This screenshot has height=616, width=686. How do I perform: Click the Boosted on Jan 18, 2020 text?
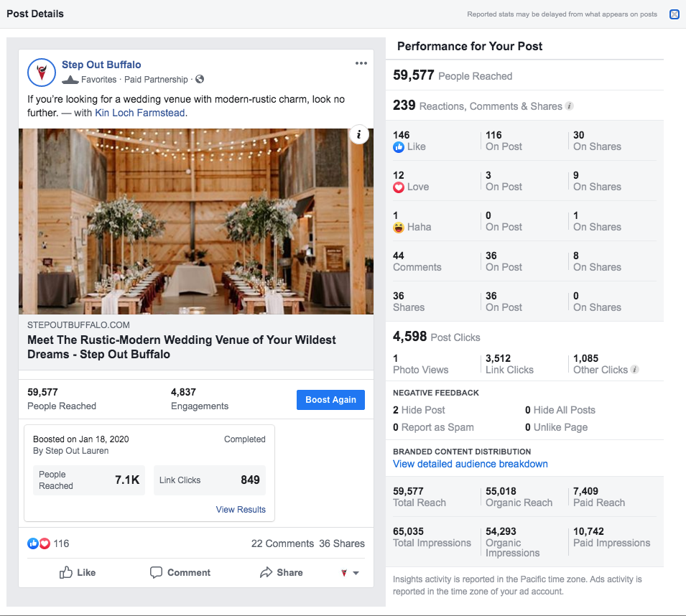click(x=81, y=439)
